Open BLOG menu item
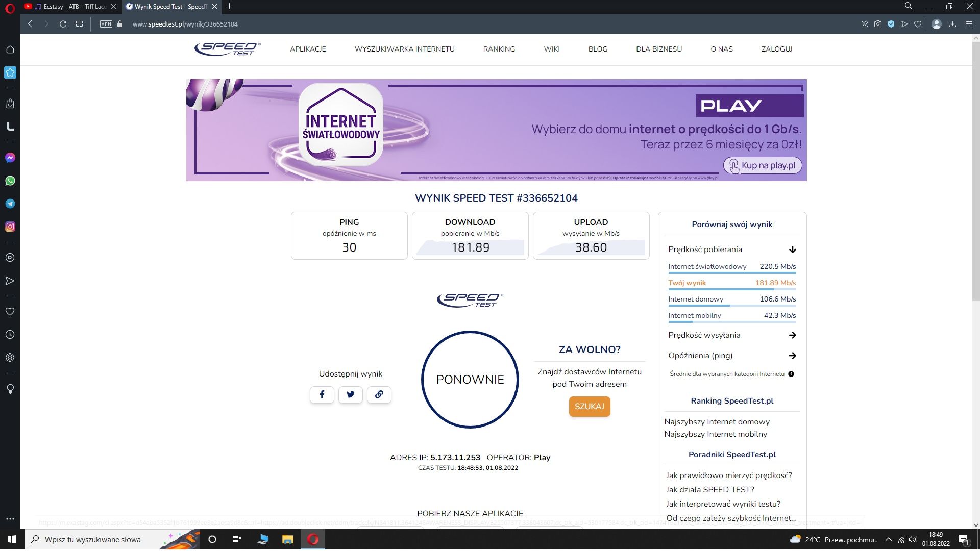Screen dimensions: 980x551 point(598,49)
